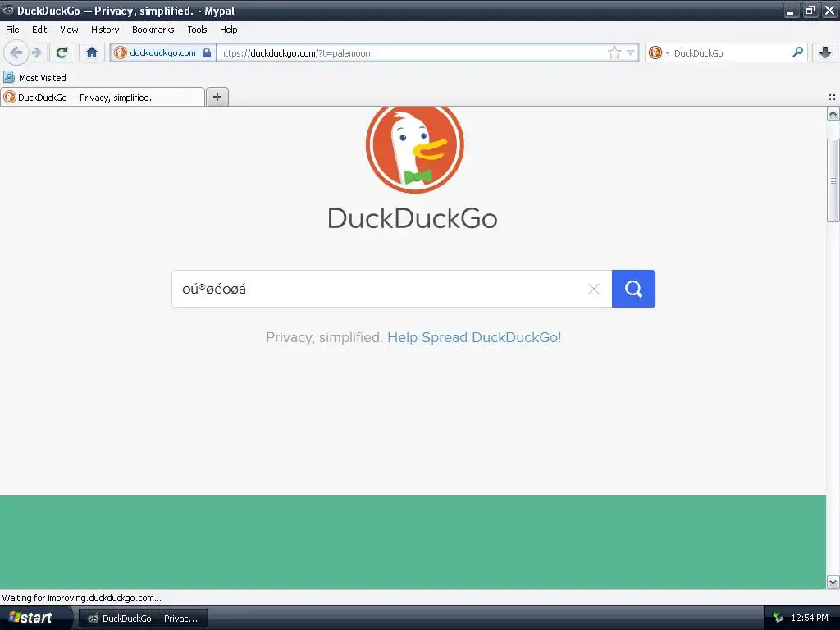
Task: Go back with the back arrow button
Action: click(16, 52)
